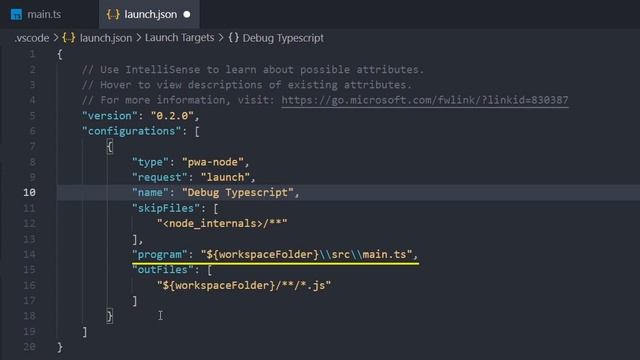This screenshot has width=640, height=360.
Task: Click the JSON braces icon on launch.json tab
Action: point(113,15)
